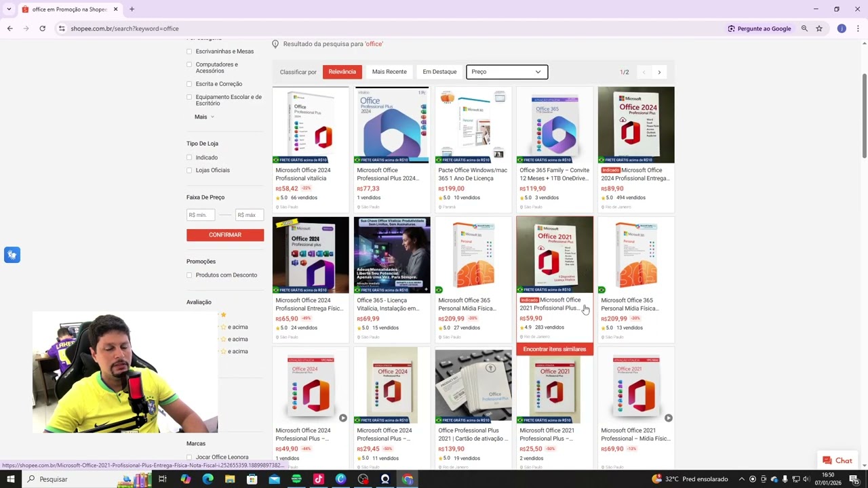
Task: Open Office Professional Plus 2024 R$77,33 listing
Action: 392,149
